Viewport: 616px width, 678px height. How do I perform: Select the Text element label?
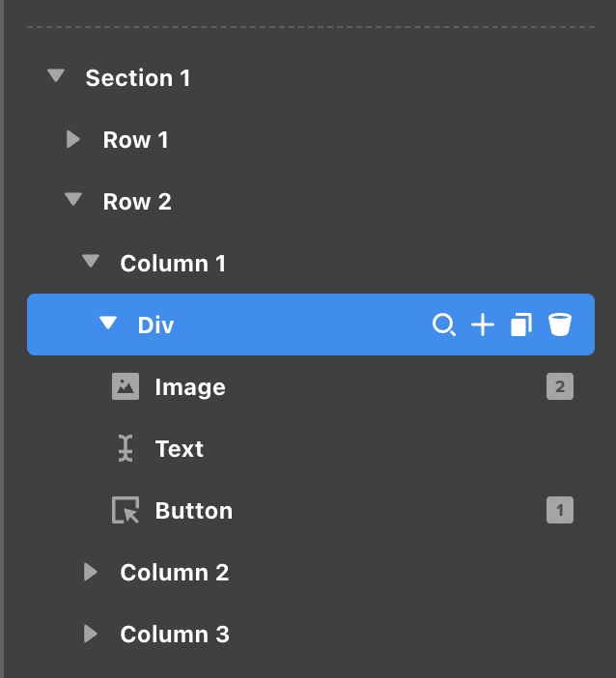tap(179, 449)
